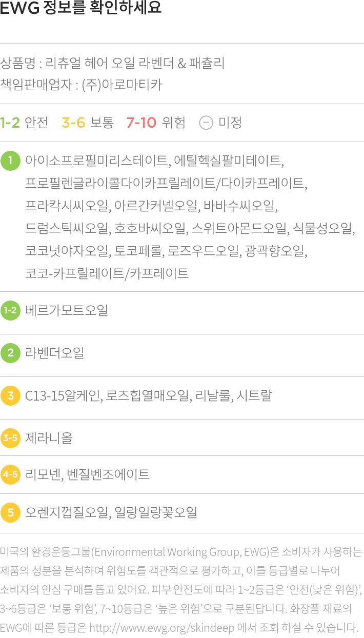The image size is (364, 638).
Task: Click the green 1-2 안전 legend
Action: pyautogui.click(x=24, y=123)
